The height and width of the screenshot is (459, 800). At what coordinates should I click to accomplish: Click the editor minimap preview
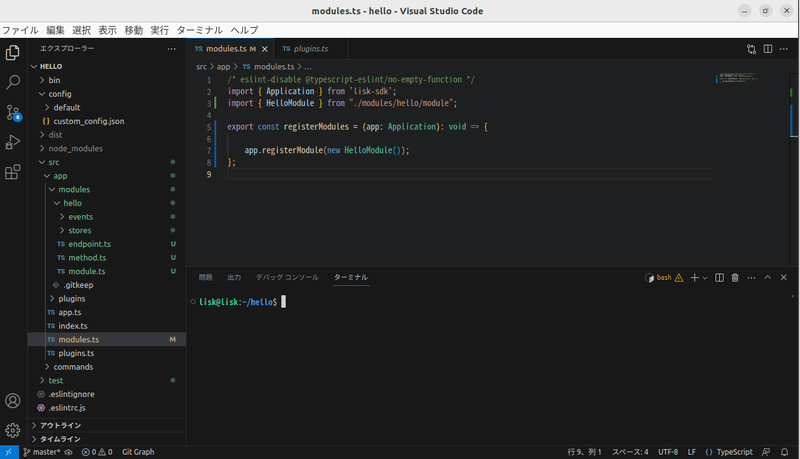(x=737, y=78)
